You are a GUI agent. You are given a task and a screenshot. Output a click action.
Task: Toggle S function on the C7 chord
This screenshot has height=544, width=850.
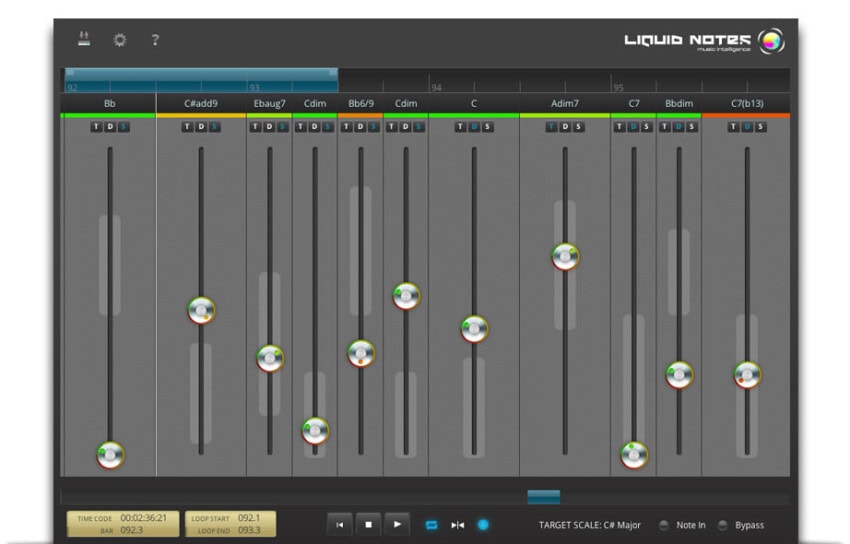[x=647, y=127]
